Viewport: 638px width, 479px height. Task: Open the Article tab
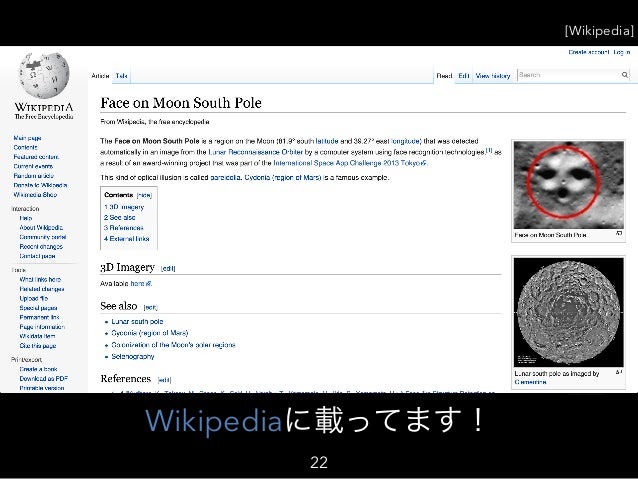click(100, 76)
